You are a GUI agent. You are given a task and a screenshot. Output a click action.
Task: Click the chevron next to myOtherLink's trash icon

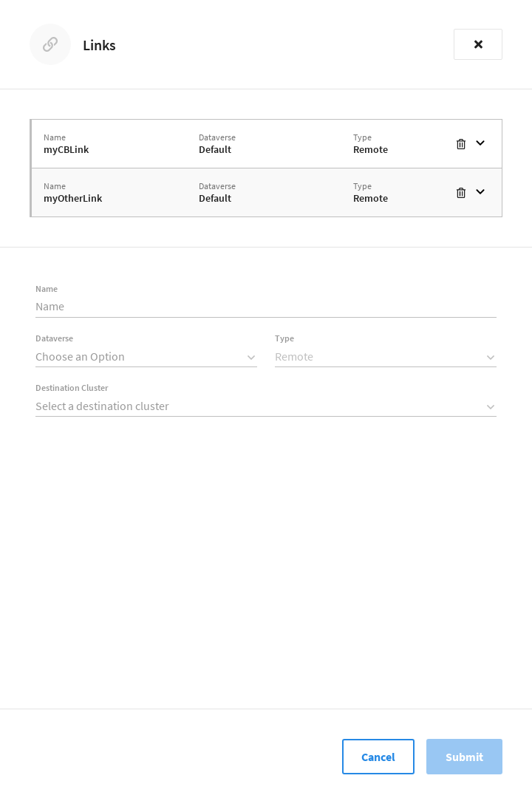click(480, 192)
